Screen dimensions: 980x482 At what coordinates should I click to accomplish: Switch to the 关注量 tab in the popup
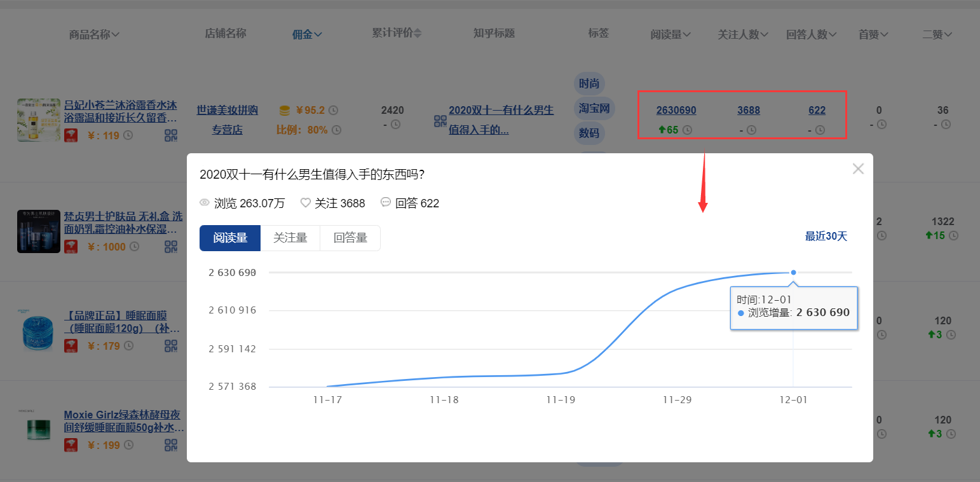point(290,237)
